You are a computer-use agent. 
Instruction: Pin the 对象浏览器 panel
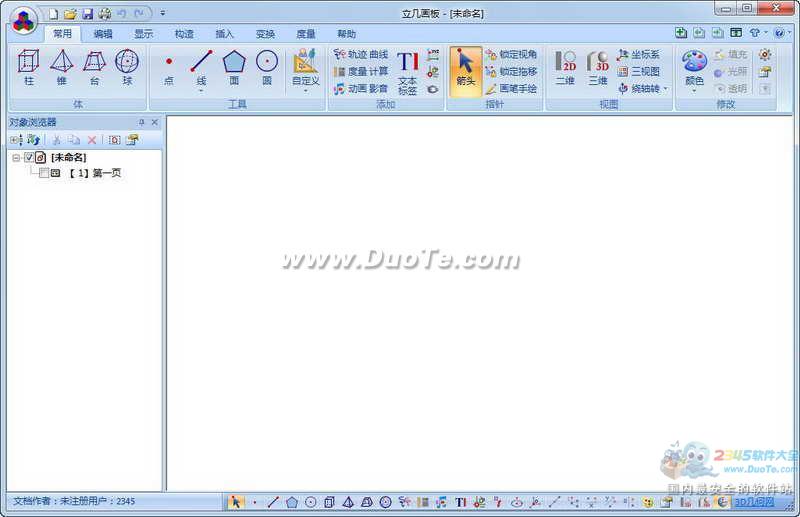(x=142, y=122)
